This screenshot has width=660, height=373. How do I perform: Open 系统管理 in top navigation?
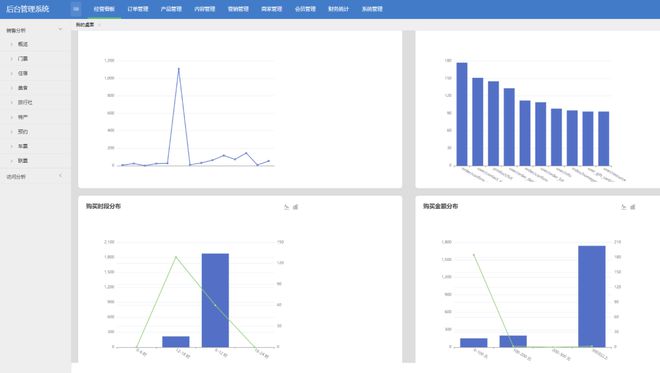372,9
